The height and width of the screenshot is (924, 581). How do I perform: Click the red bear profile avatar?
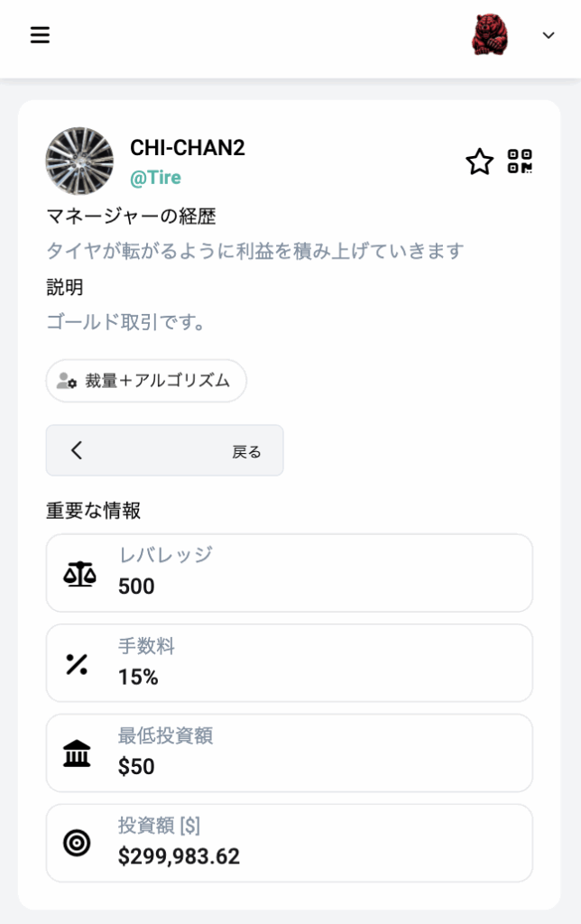click(490, 35)
